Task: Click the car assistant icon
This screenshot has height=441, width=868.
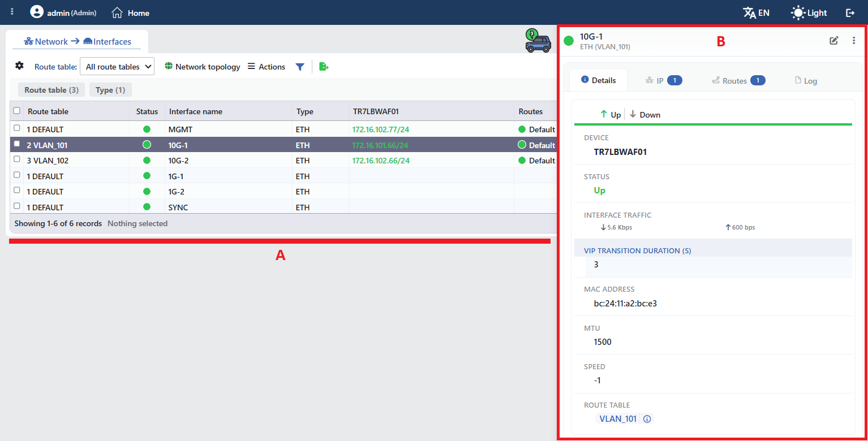Action: (538, 41)
